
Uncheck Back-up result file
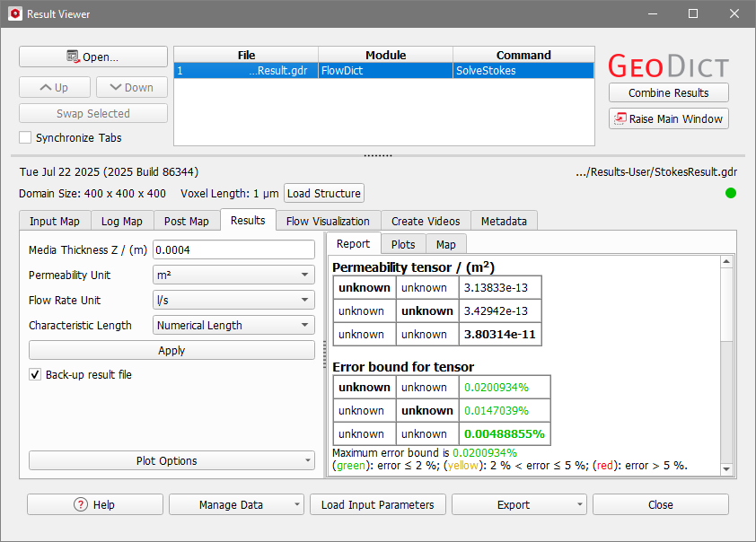[36, 374]
